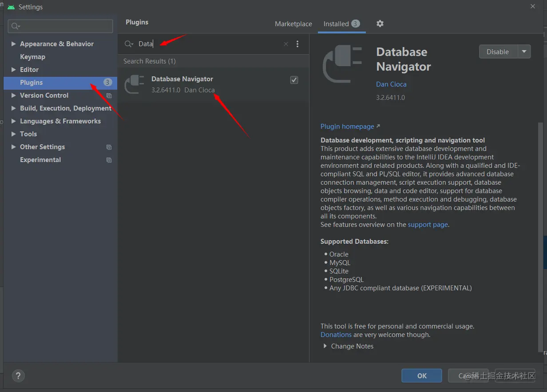The height and width of the screenshot is (392, 547).
Task: Click the Installed tab count badge
Action: point(356,24)
